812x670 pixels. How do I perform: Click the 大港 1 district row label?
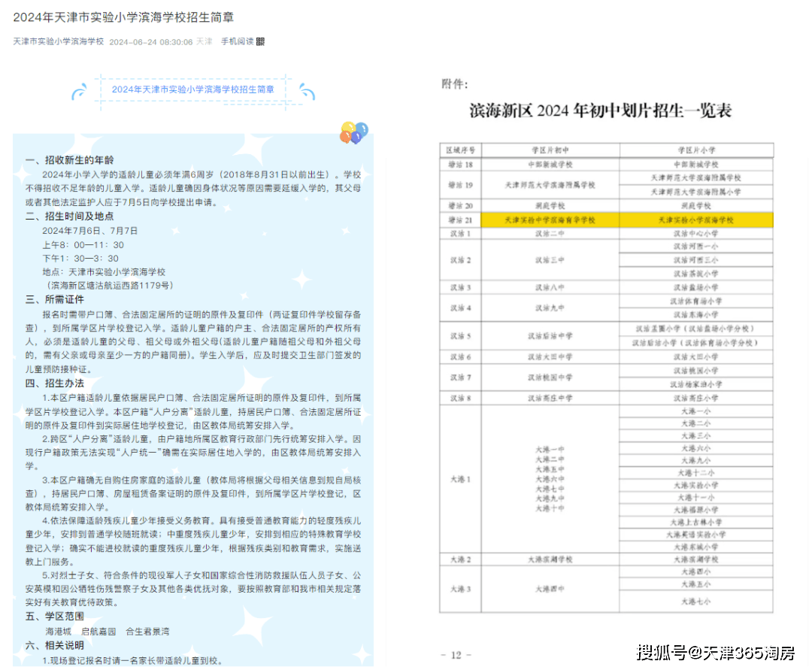(x=459, y=479)
